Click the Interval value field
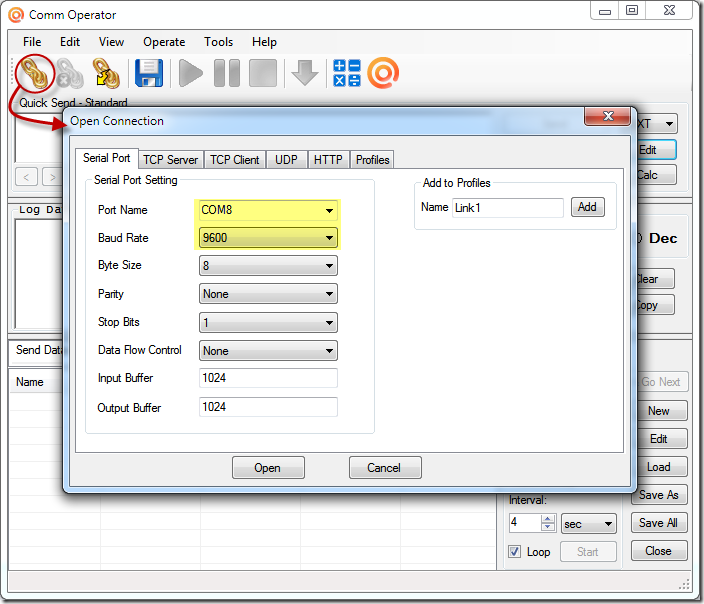The image size is (704, 604). [525, 523]
